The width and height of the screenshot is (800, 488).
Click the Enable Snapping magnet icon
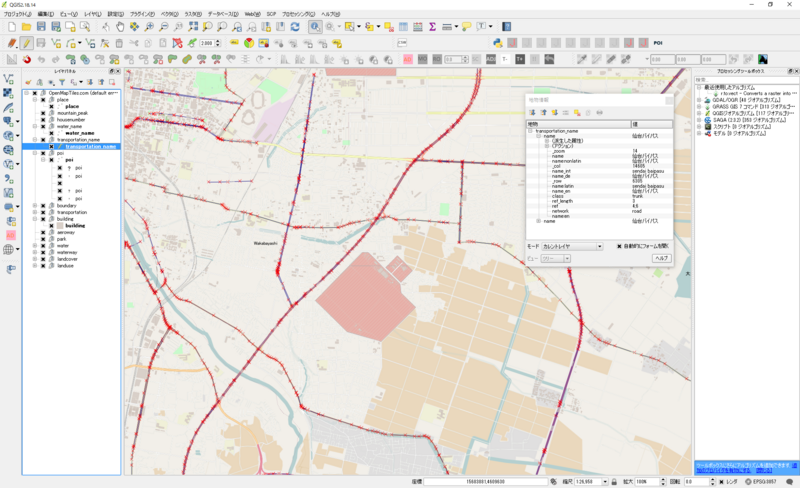click(27, 60)
